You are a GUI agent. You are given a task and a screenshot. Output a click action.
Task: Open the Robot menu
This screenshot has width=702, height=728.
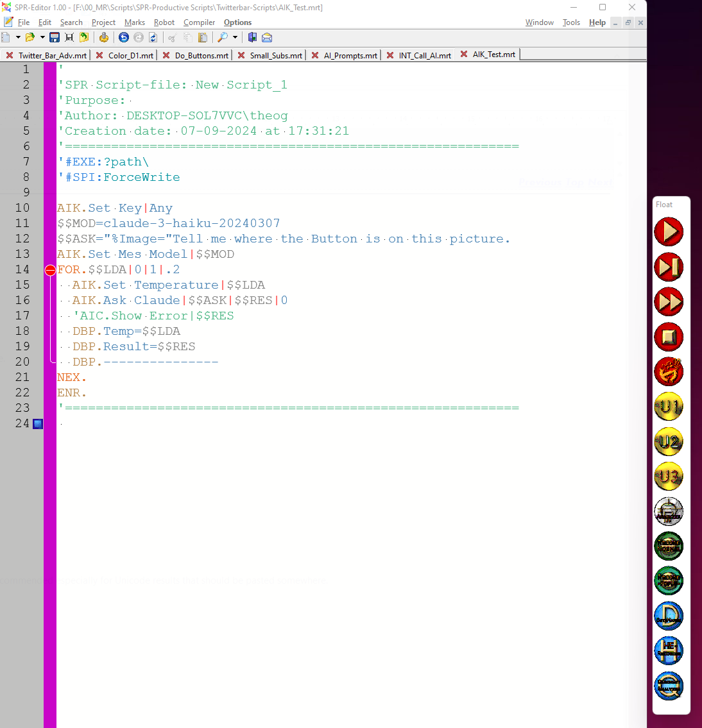point(164,22)
